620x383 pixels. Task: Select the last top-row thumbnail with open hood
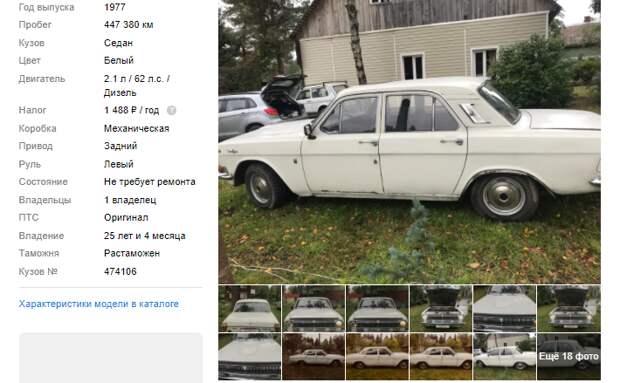point(569,308)
